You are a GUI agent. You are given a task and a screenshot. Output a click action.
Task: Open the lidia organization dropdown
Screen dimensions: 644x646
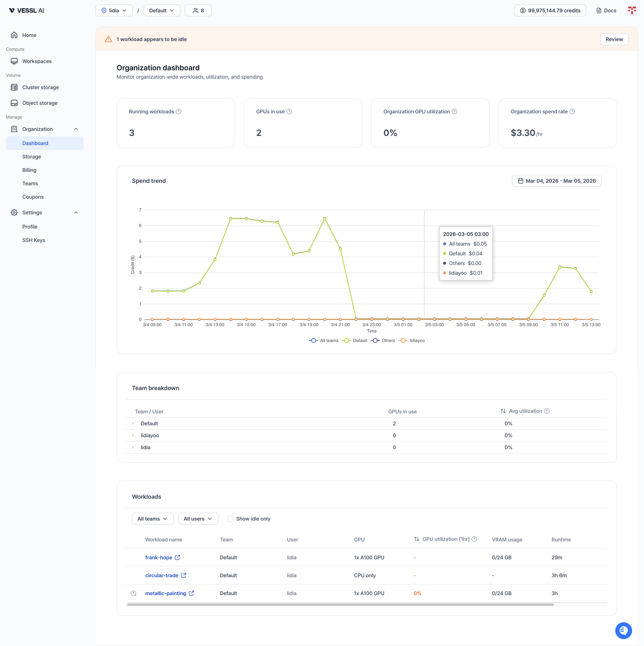point(114,10)
